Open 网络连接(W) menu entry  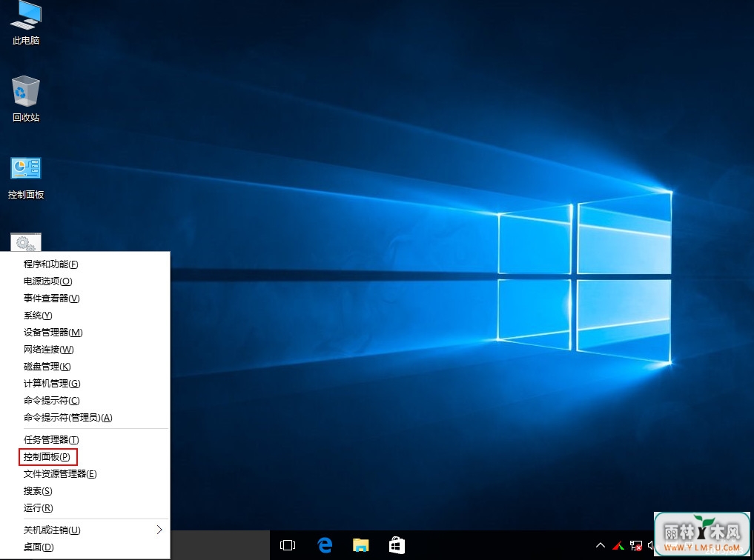(85, 349)
